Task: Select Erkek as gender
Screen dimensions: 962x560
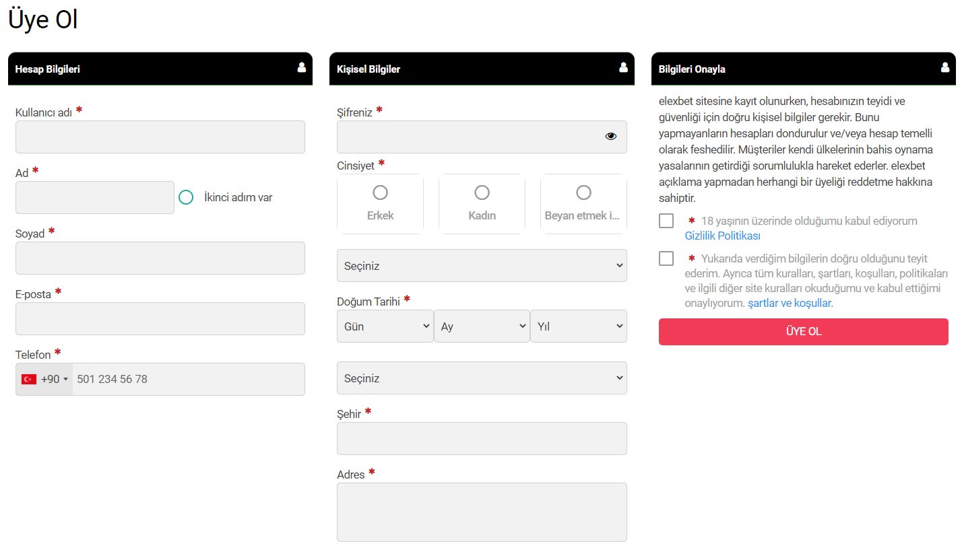Action: click(x=380, y=193)
